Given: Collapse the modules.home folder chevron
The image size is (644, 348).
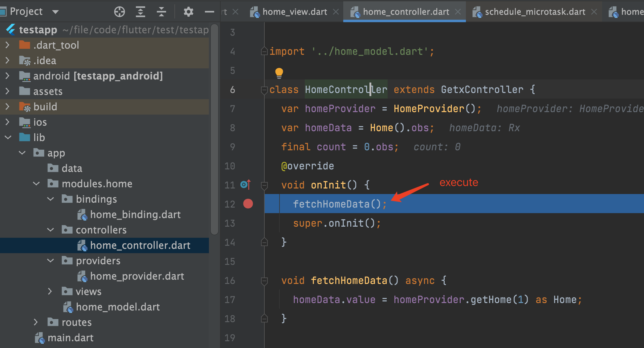Looking at the screenshot, I should tap(36, 184).
